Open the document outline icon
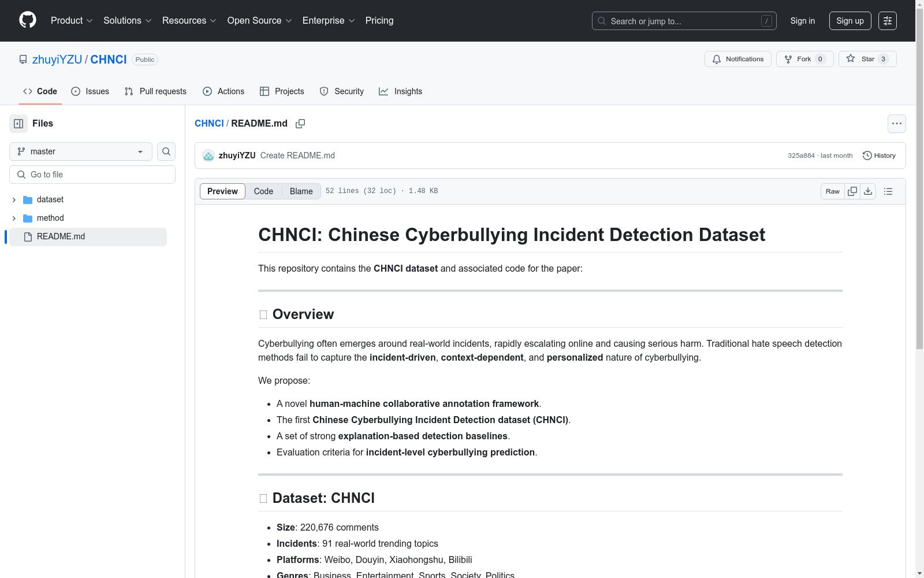Screen dimensions: 924x578 pyautogui.click(x=888, y=191)
